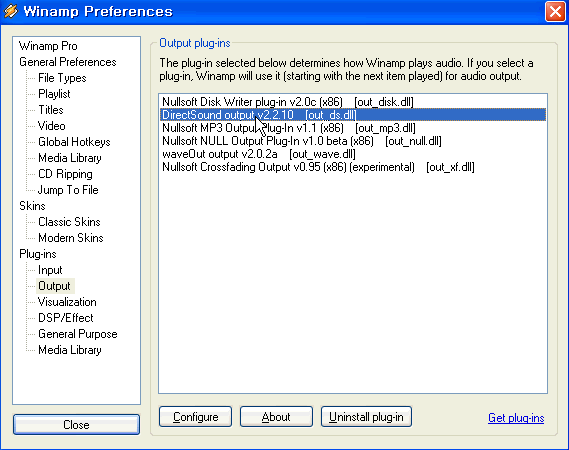The height and width of the screenshot is (450, 569).
Task: Open About for selected plug-in
Action: 276,417
